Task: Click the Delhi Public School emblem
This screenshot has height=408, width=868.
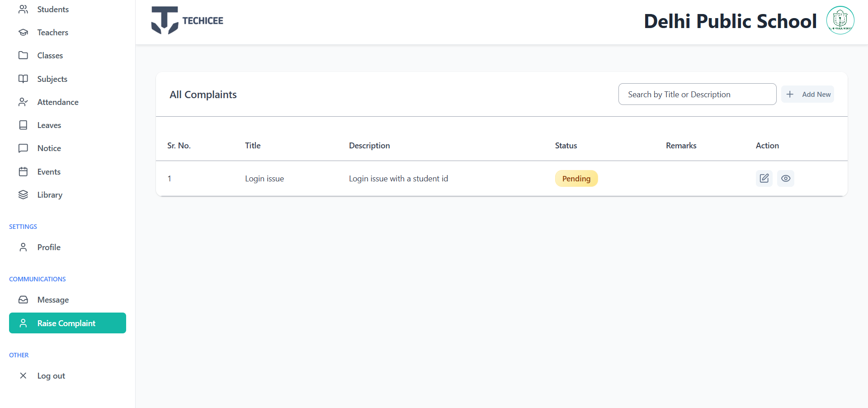Action: point(840,20)
